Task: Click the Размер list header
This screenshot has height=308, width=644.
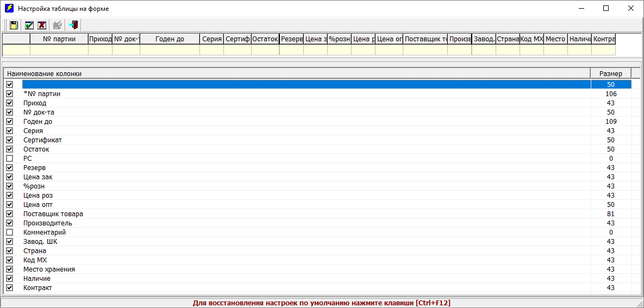Action: coord(610,73)
